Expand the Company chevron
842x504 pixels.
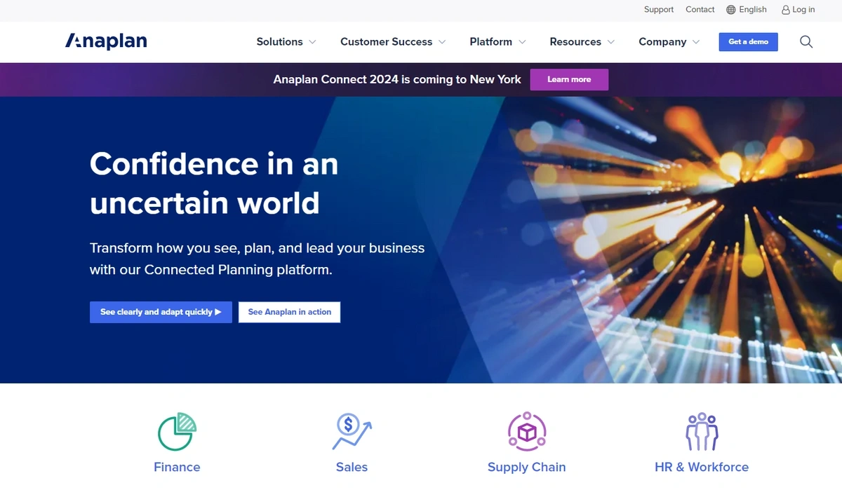coord(696,42)
